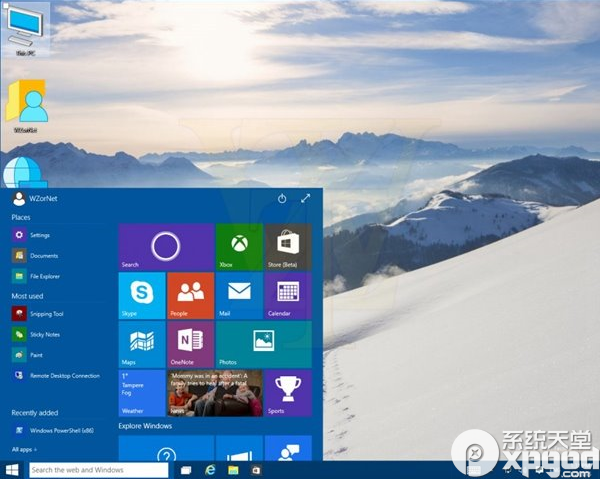Click the power button in Start menu
Viewport: 600px width, 481px height.
point(282,199)
